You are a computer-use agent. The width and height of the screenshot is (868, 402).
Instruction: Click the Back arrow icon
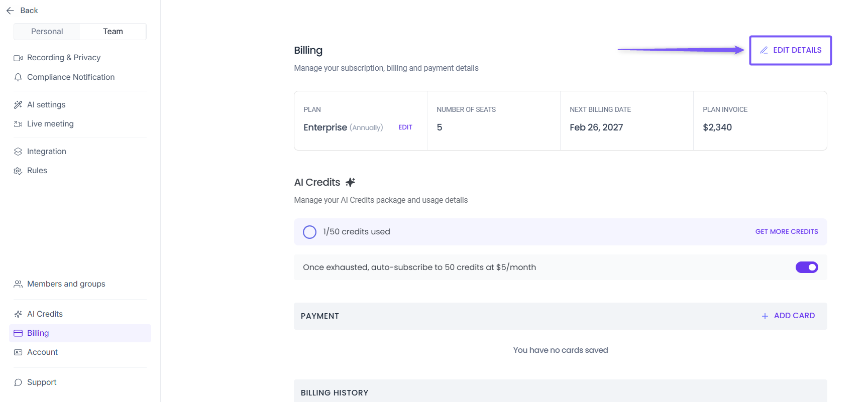point(10,11)
